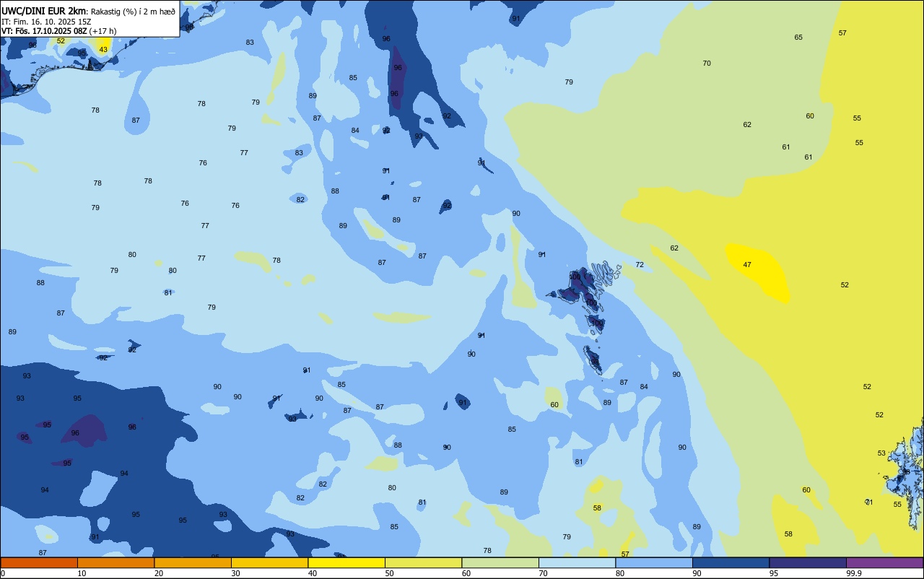Image resolution: width=924 pixels, height=579 pixels.
Task: Click the legend scale label "30"
Action: click(236, 573)
